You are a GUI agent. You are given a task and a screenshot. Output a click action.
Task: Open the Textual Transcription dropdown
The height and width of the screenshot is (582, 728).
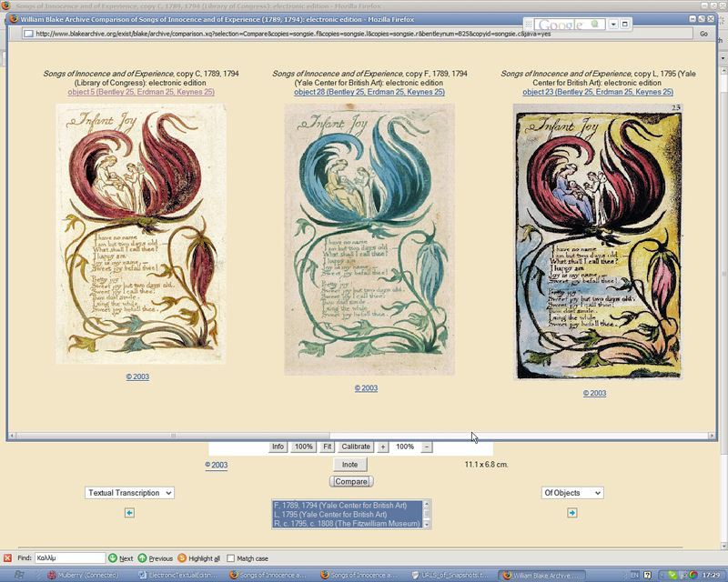click(129, 493)
